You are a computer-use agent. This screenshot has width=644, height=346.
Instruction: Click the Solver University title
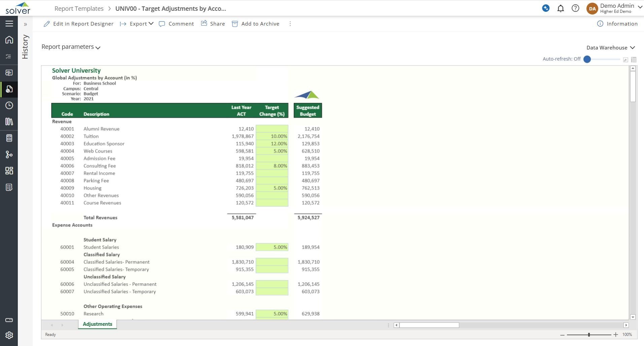click(76, 70)
